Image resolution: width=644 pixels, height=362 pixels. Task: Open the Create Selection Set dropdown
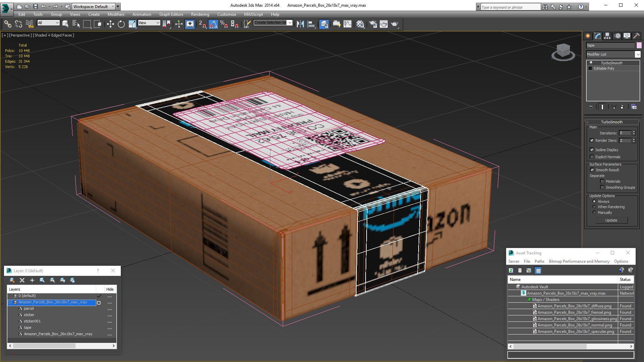273,22
